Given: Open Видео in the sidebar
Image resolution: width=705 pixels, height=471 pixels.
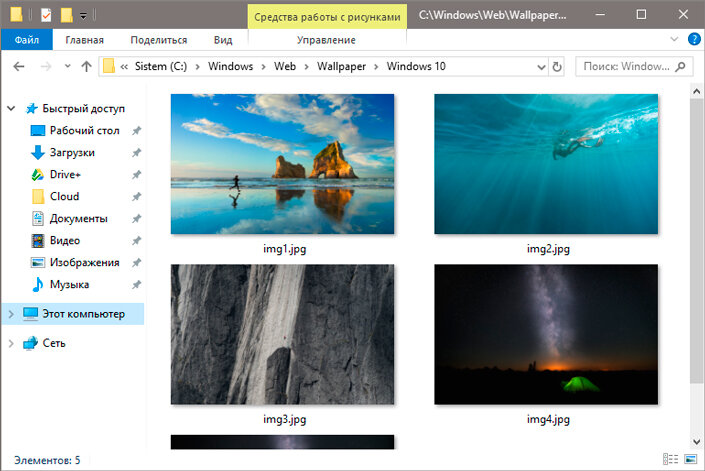Looking at the screenshot, I should point(65,240).
